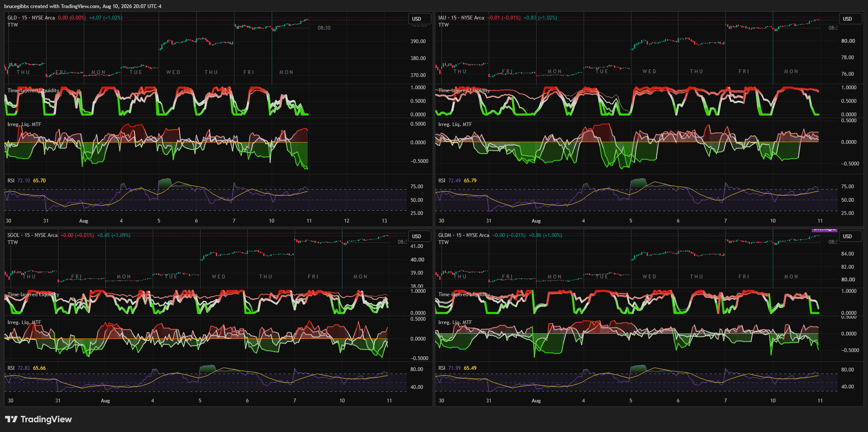
Task: Click the "GLD · 15 · NYSE Arca" symbol title
Action: point(31,18)
